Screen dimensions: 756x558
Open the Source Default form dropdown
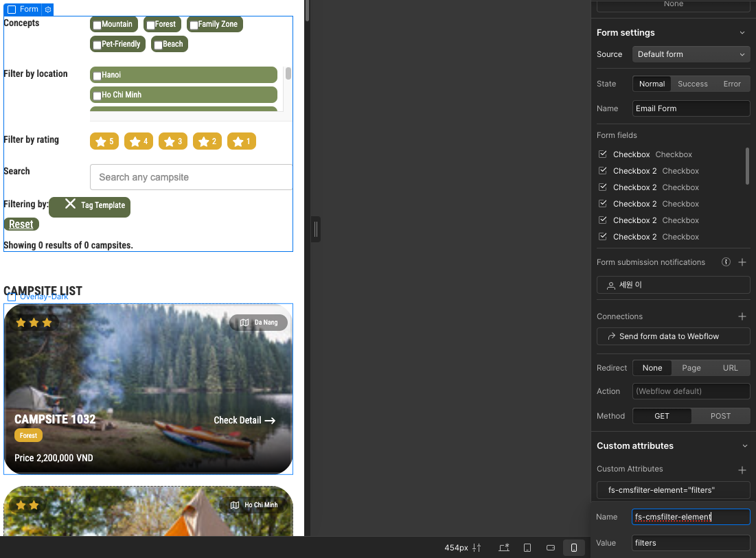(691, 54)
